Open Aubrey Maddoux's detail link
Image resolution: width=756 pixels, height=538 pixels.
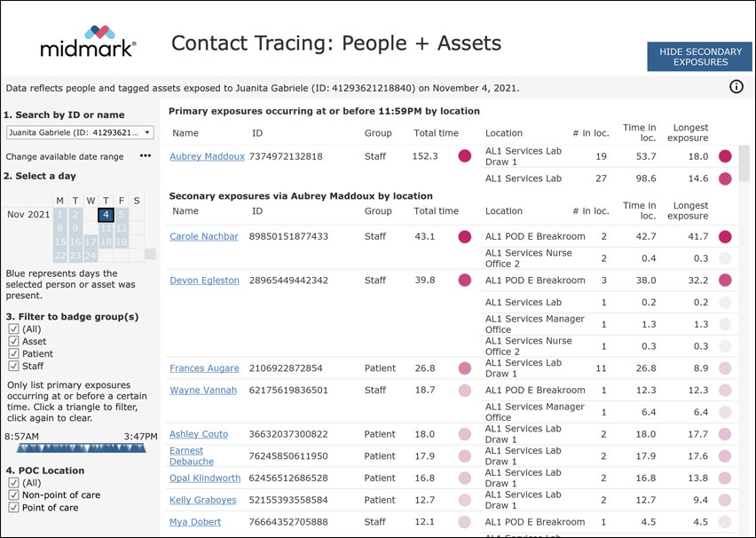pyautogui.click(x=206, y=156)
